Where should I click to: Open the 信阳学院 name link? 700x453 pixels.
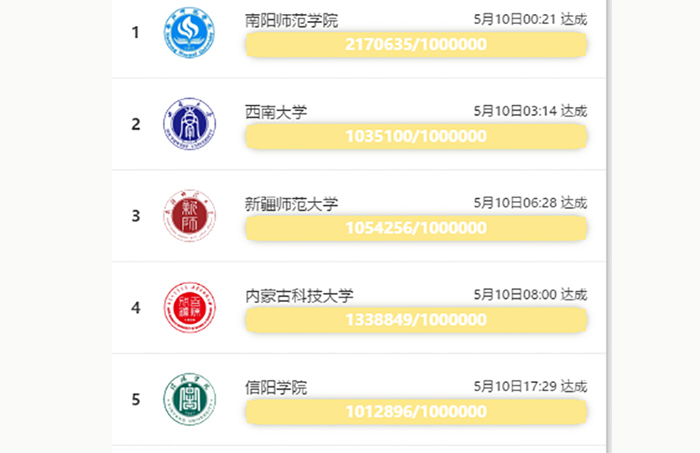pos(276,388)
